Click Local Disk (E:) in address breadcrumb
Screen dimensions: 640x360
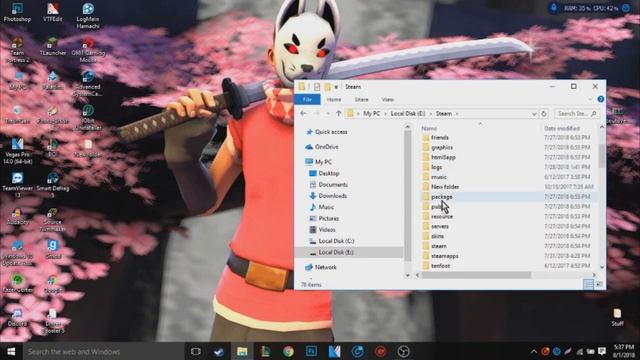tap(408, 113)
